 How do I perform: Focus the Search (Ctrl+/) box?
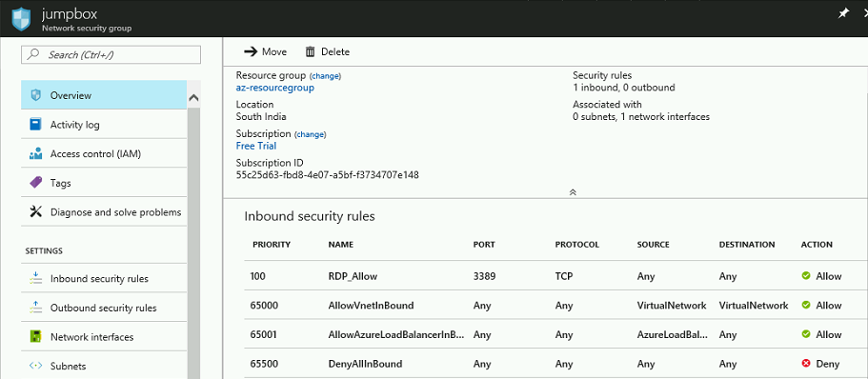click(x=111, y=54)
